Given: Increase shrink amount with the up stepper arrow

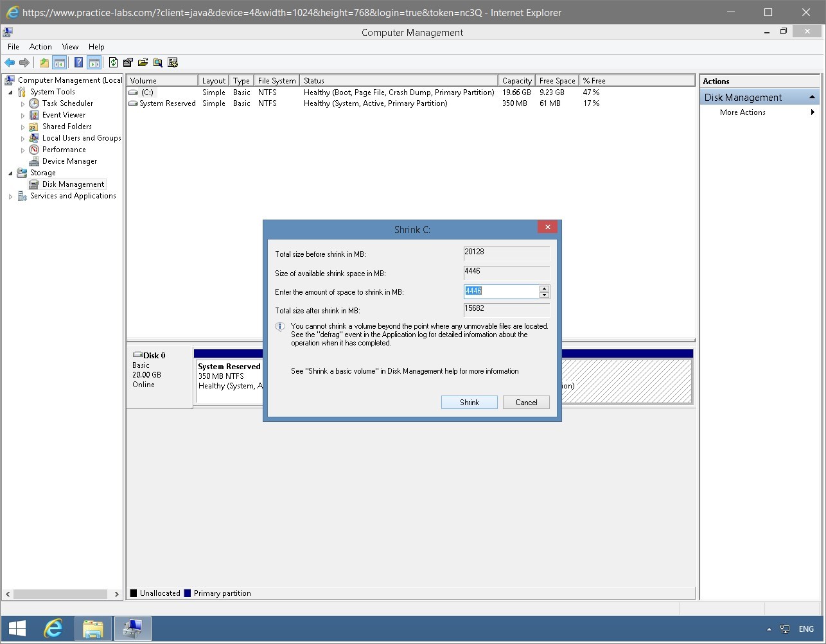Looking at the screenshot, I should pyautogui.click(x=544, y=288).
